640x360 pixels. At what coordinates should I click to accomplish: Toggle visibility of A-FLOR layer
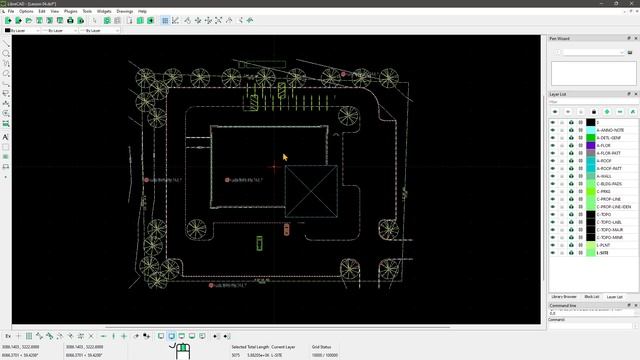click(553, 145)
